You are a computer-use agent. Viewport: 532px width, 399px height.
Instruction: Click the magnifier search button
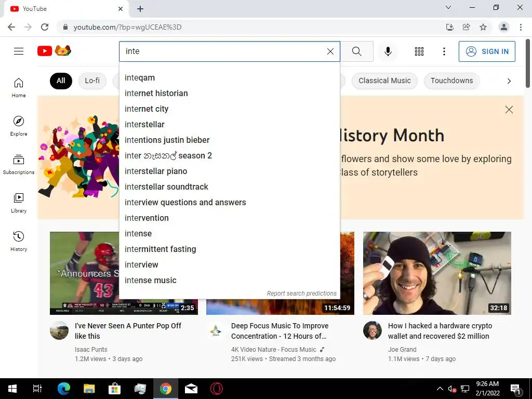click(x=356, y=51)
